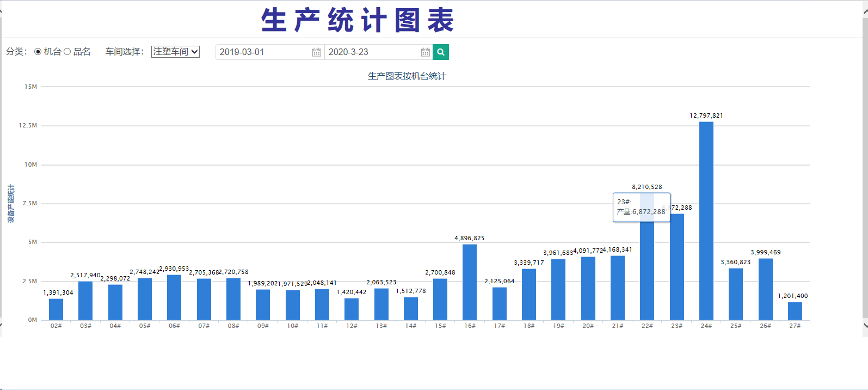Click the 27# bar showing 1,201,400
This screenshot has width=868, height=390.
click(x=795, y=311)
